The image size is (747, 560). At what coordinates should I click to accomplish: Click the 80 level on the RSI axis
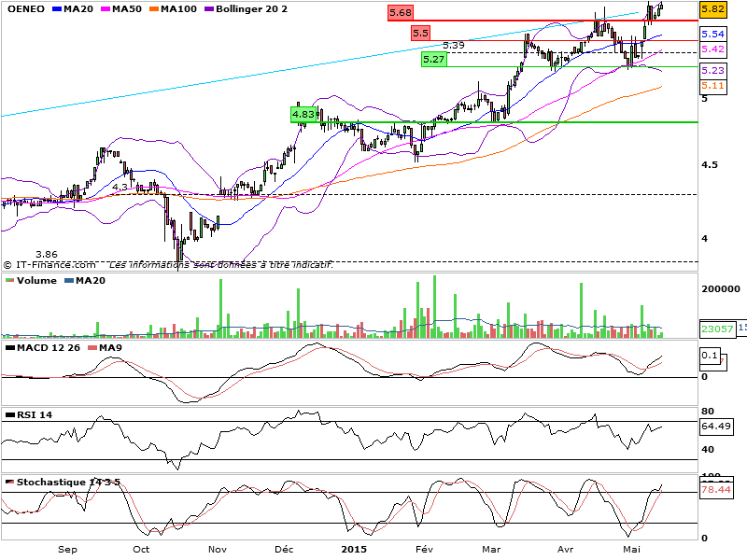[x=708, y=412]
